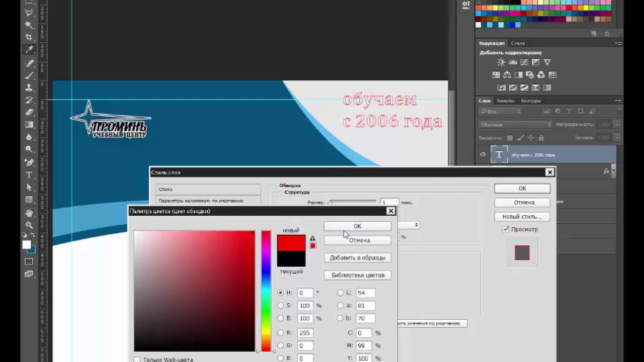Enable Только Web-цвета checkbox
This screenshot has width=644, height=362.
[x=137, y=360]
